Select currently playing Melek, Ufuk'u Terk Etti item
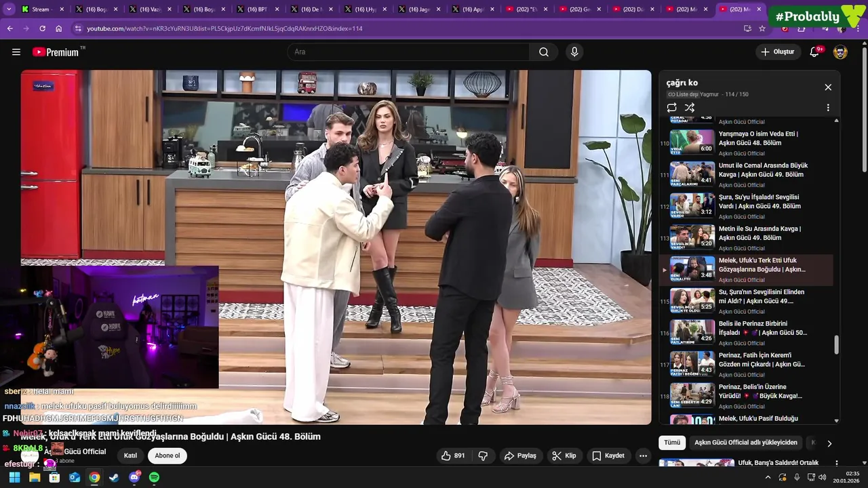This screenshot has width=868, height=488. pos(746,270)
